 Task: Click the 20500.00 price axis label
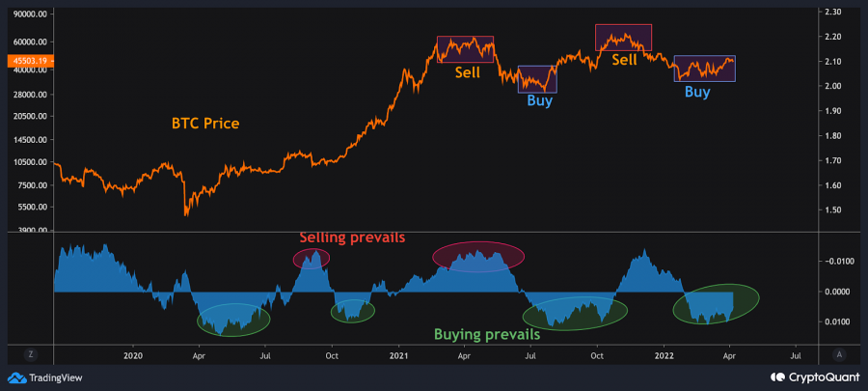(32, 117)
